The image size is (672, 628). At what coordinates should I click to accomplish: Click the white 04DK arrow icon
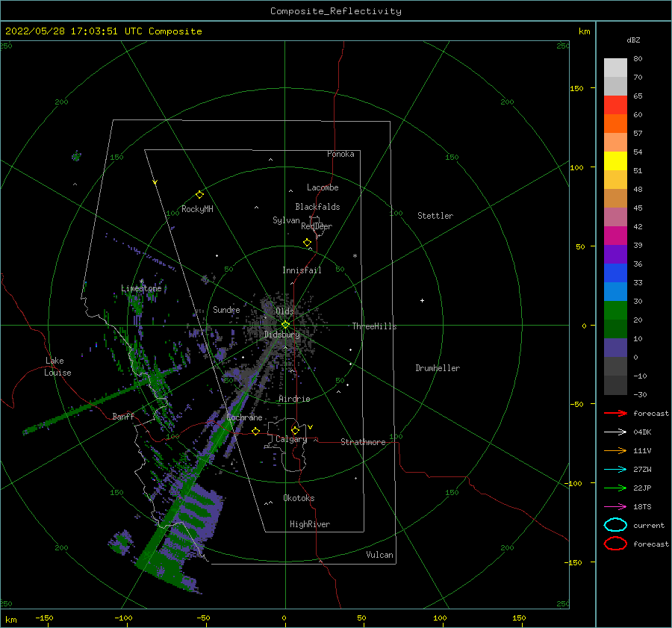[615, 432]
